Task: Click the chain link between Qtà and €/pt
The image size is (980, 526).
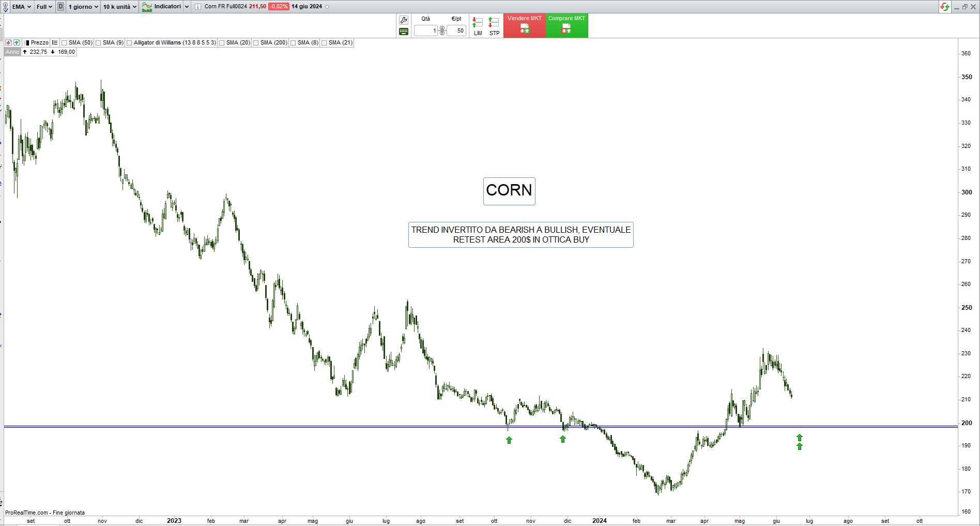Action: [442, 31]
